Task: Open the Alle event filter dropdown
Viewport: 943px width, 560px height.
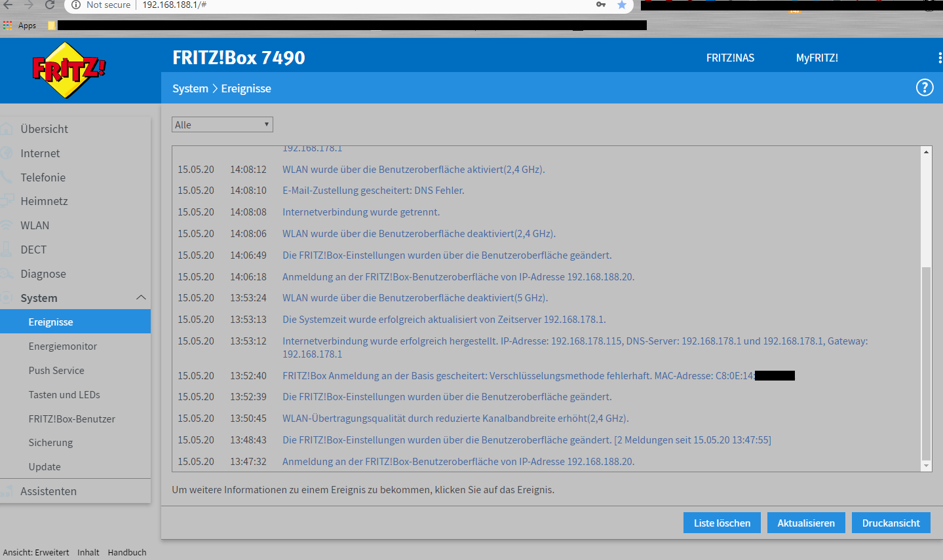Action: point(222,124)
